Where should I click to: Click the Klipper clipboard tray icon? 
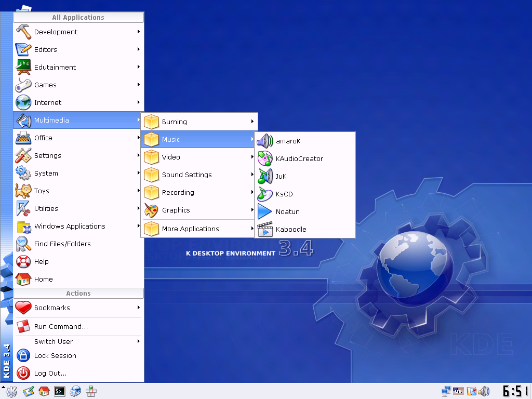tap(472, 391)
